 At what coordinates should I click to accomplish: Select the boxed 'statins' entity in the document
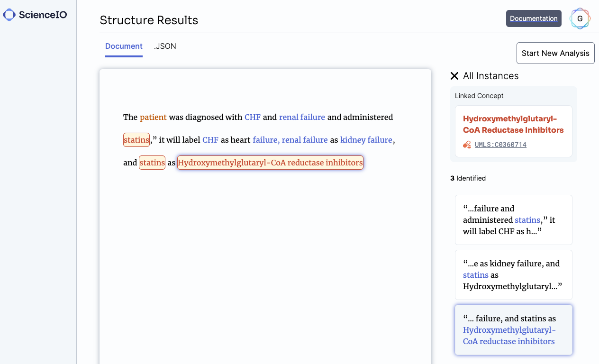136,140
